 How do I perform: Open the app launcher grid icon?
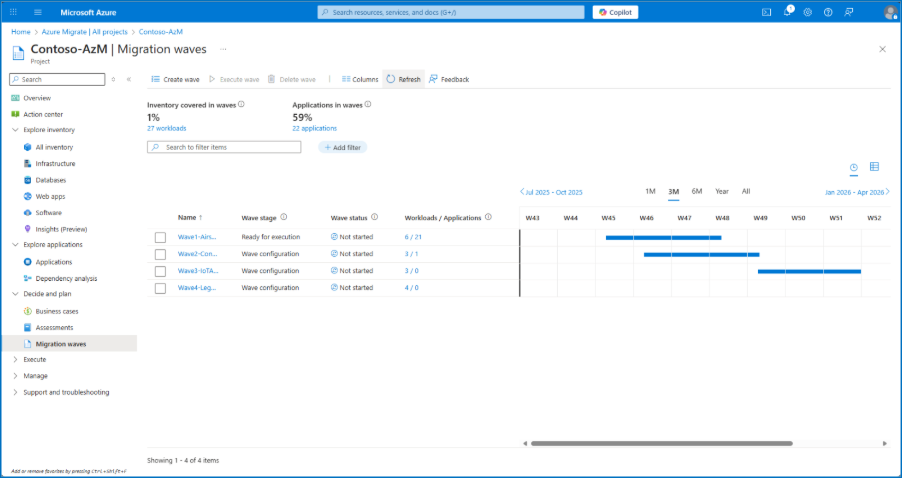tap(13, 12)
